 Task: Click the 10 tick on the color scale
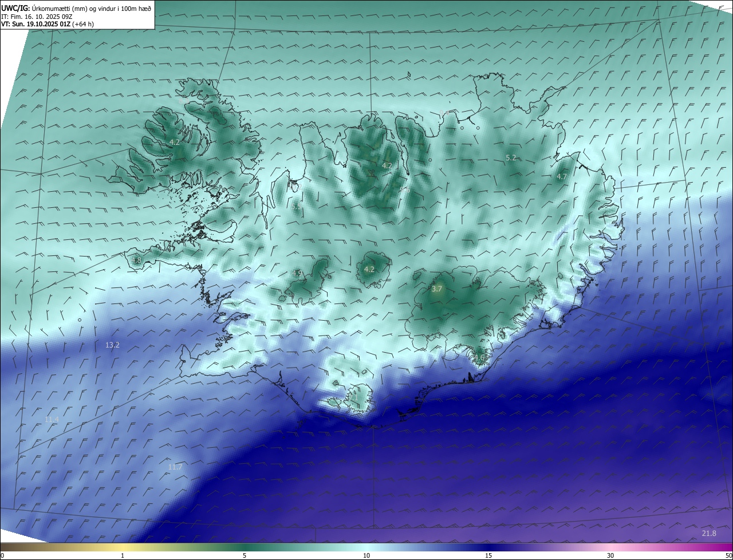coord(366,555)
